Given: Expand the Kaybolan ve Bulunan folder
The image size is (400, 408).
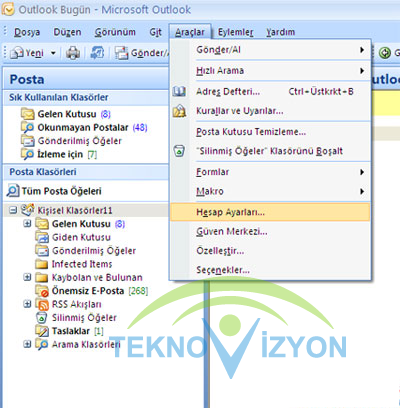Looking at the screenshot, I should pos(27,277).
